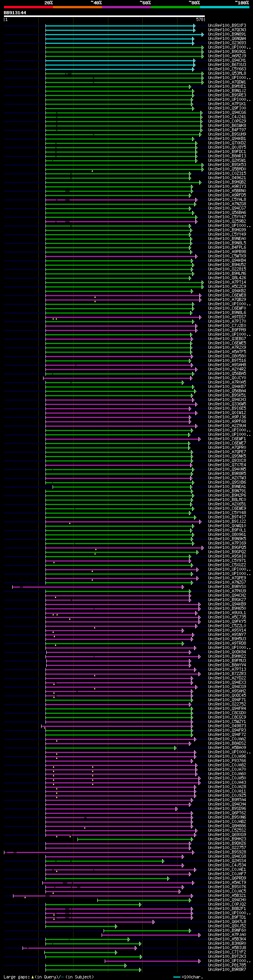Open hit UniRef100_B9SXF3

[x=227, y=26]
